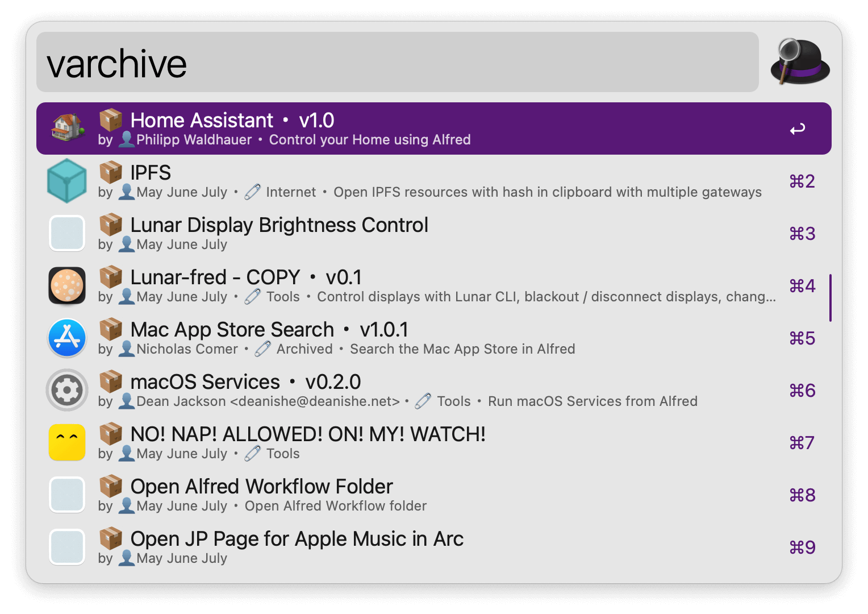Click the return arrow on Home Assistant row

(798, 129)
